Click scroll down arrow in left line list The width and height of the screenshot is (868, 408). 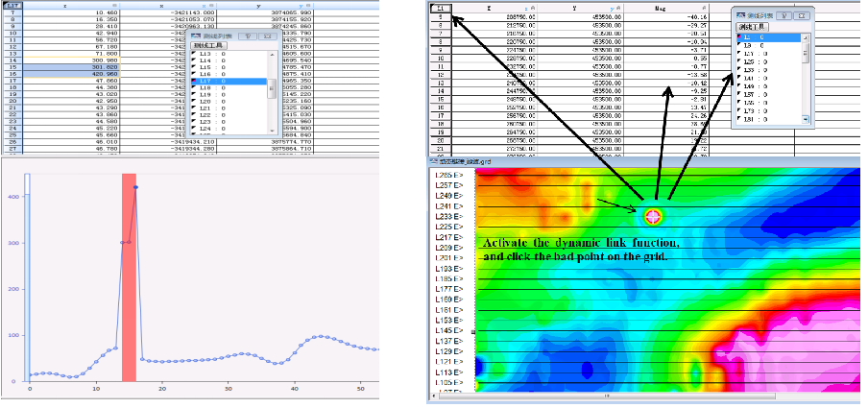272,131
